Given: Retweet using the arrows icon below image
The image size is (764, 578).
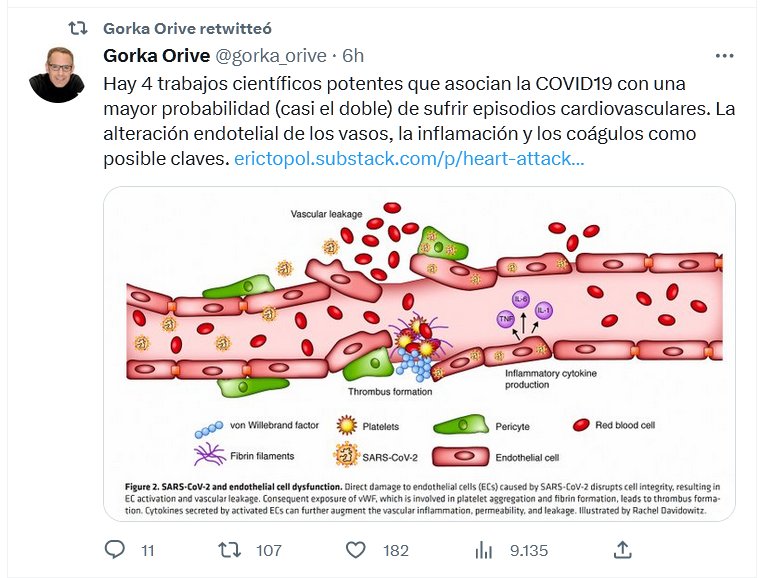Looking at the screenshot, I should (229, 549).
